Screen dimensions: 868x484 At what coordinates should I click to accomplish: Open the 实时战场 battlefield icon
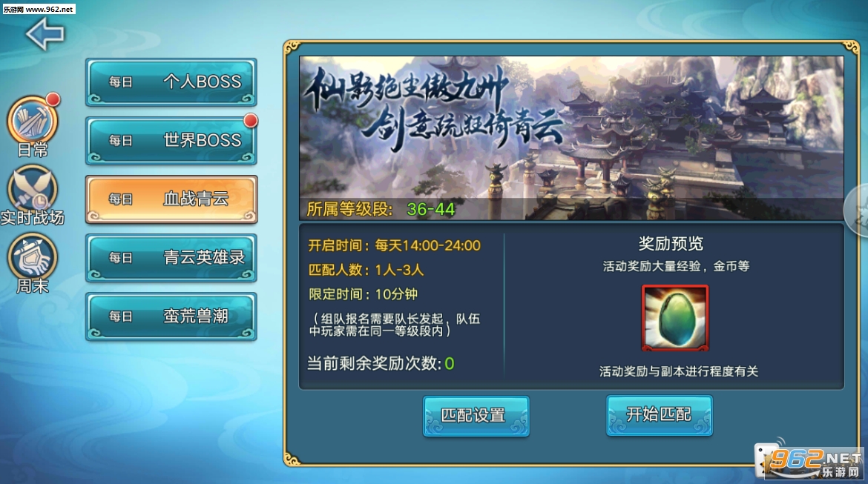click(32, 189)
